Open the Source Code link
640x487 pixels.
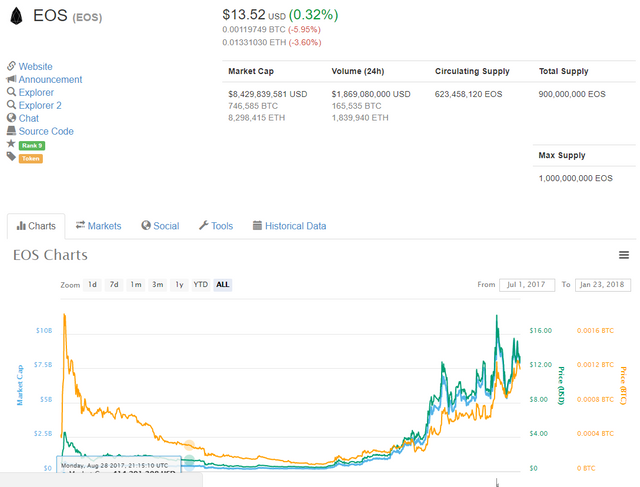[46, 131]
